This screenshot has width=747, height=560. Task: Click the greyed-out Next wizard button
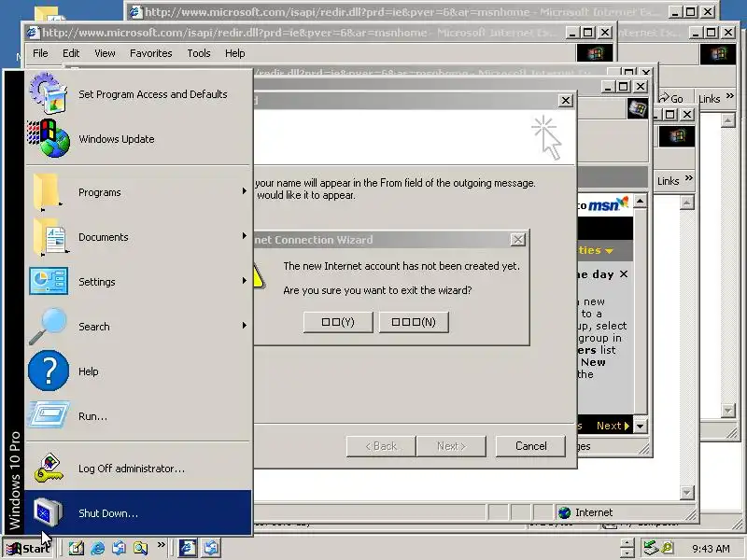(451, 446)
